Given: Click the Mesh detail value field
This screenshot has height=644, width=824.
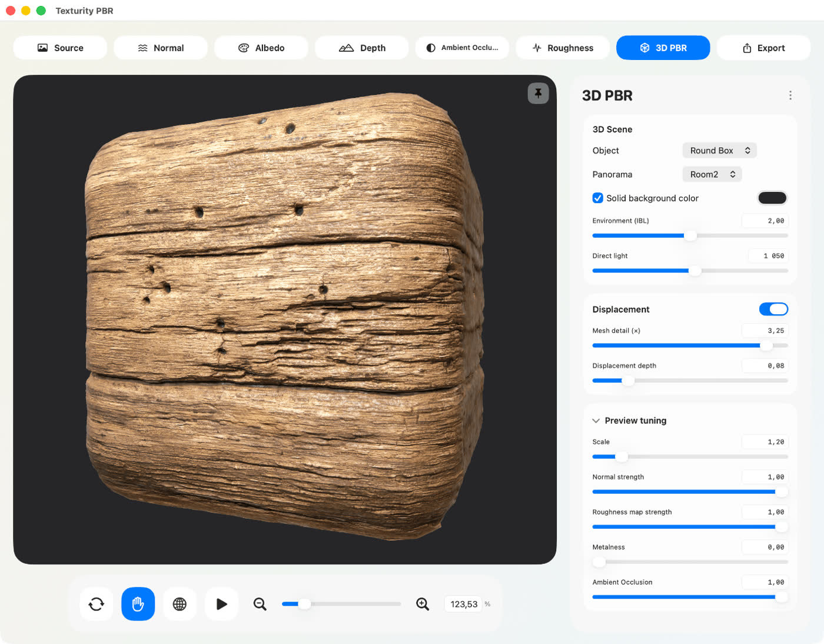Looking at the screenshot, I should coord(765,330).
